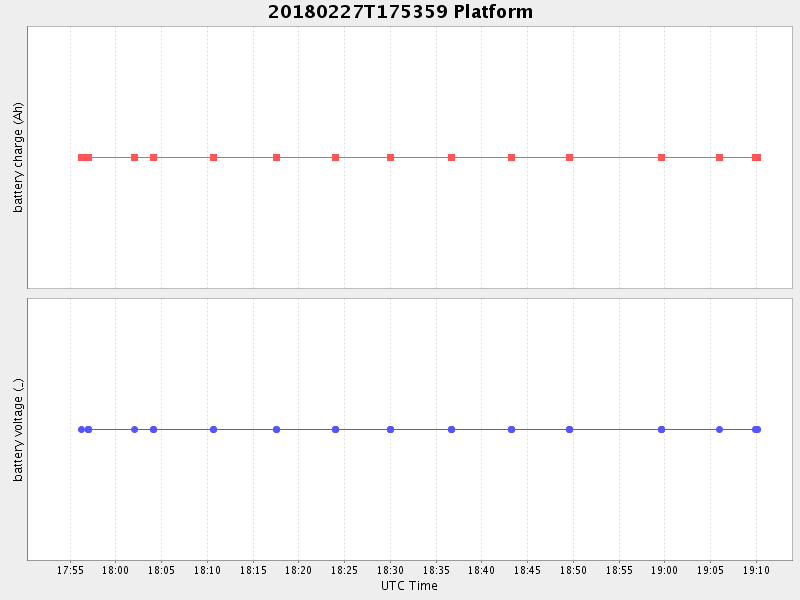Select the last blue voltage point at 19:10
This screenshot has height=600, width=800.
757,429
